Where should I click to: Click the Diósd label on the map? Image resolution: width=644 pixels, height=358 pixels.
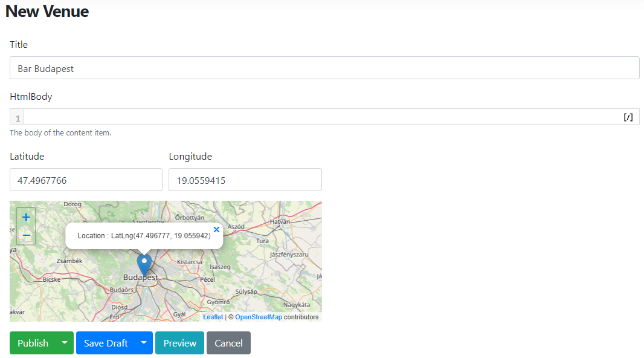(119, 307)
